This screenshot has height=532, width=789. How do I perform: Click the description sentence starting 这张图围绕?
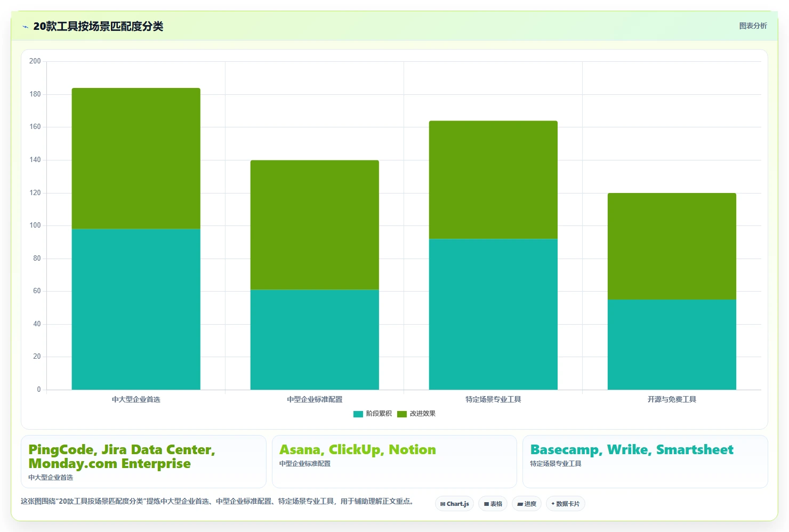point(217,501)
